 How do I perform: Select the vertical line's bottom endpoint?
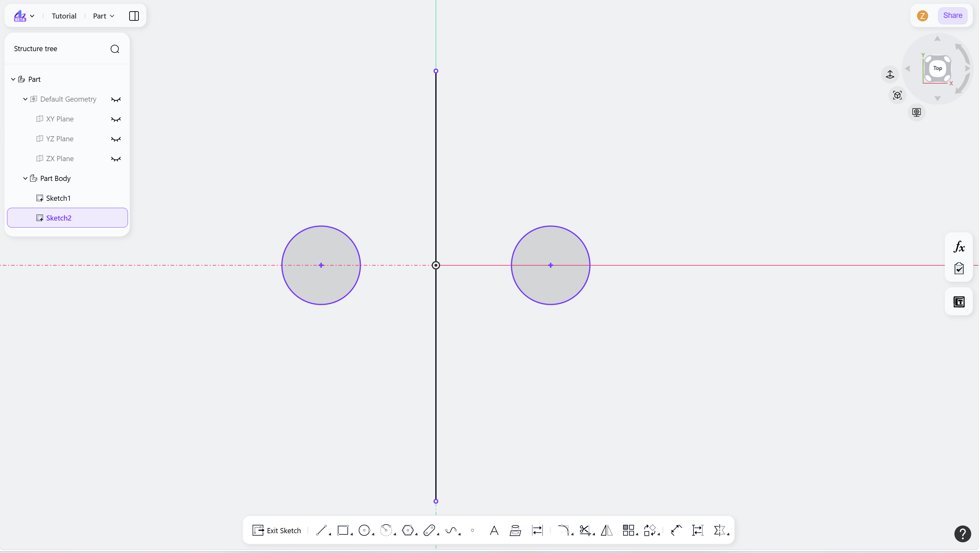[x=436, y=501]
